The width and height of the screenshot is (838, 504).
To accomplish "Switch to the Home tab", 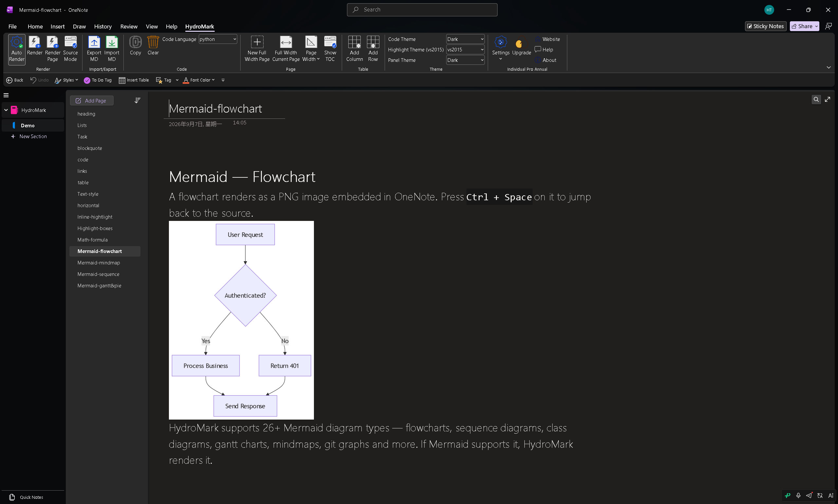I will click(35, 27).
